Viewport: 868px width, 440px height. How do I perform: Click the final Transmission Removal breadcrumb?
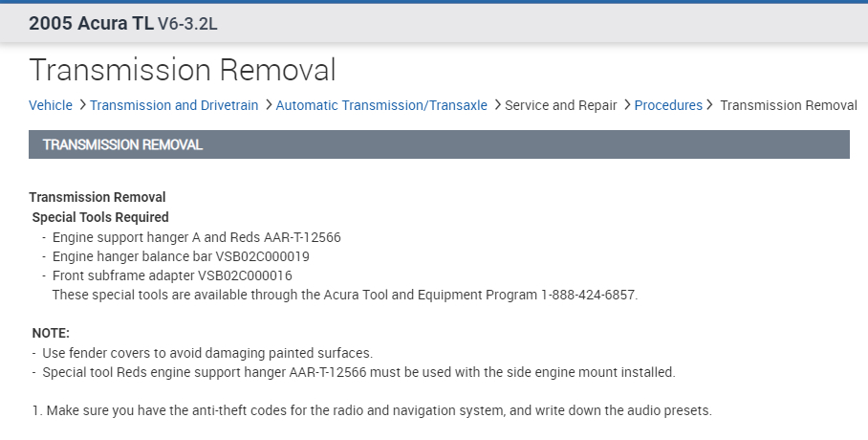click(x=788, y=105)
